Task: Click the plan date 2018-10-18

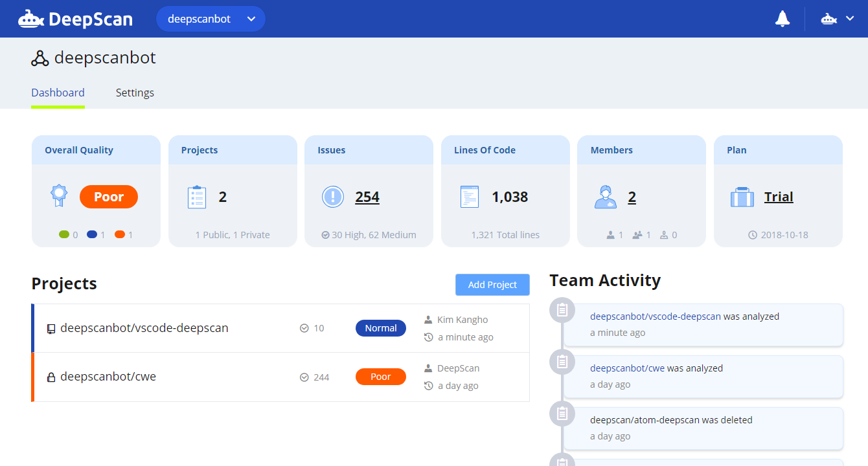Action: [784, 235]
